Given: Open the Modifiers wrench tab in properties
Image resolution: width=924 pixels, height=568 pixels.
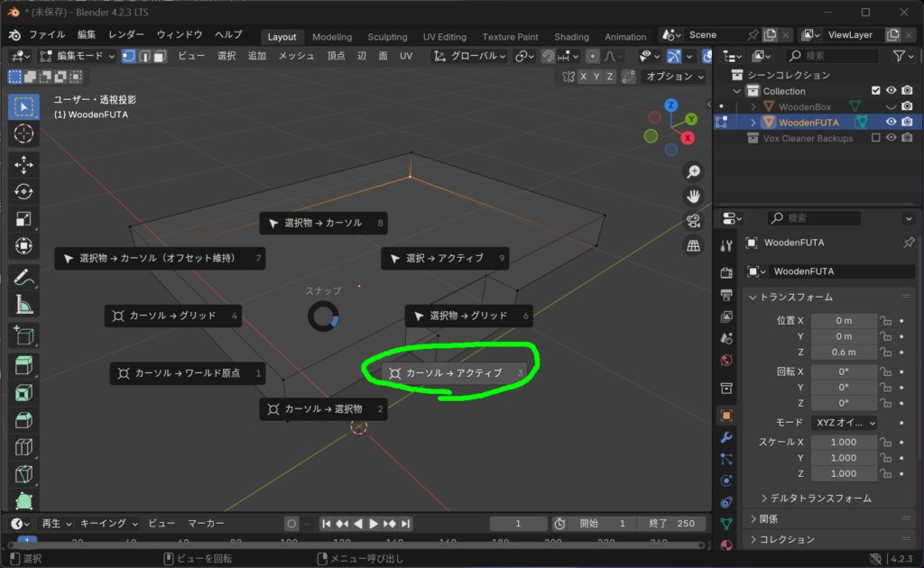Looking at the screenshot, I should (x=726, y=437).
